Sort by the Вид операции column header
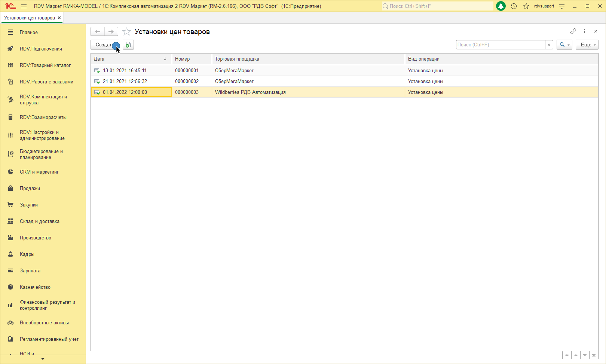The image size is (606, 364). (502, 59)
